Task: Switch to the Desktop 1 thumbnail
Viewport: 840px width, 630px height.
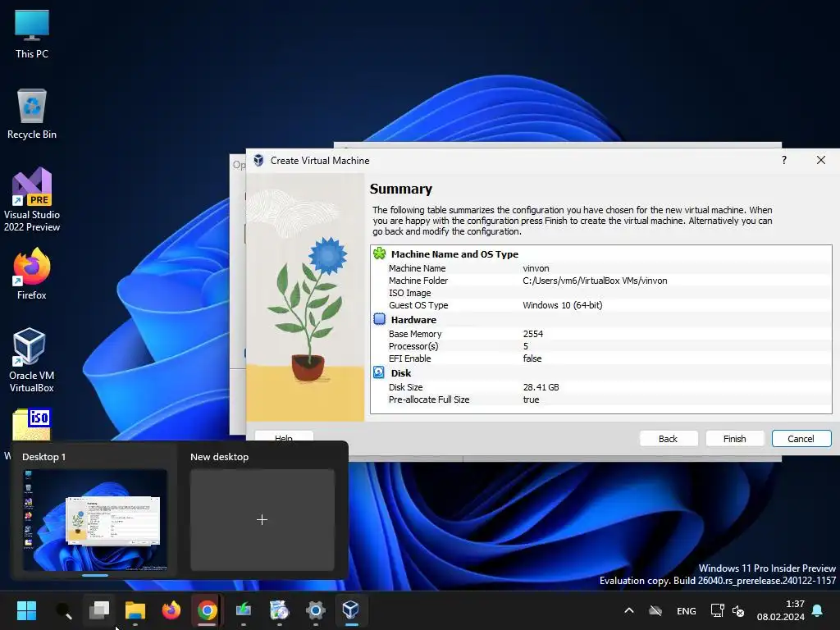Action: [95, 519]
